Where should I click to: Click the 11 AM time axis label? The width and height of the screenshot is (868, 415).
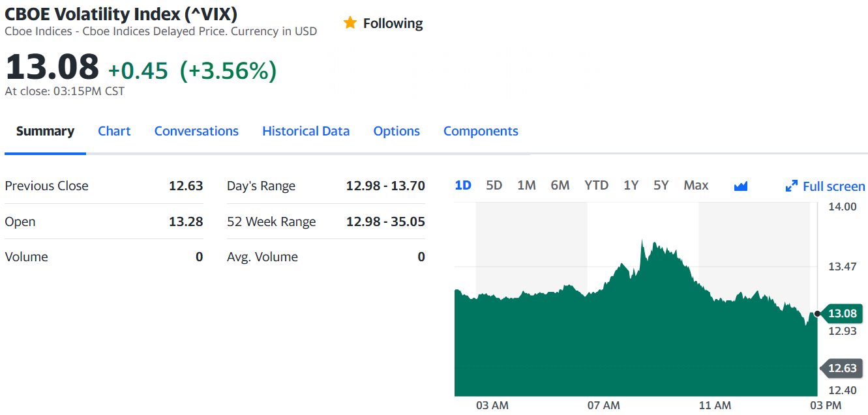pos(715,405)
